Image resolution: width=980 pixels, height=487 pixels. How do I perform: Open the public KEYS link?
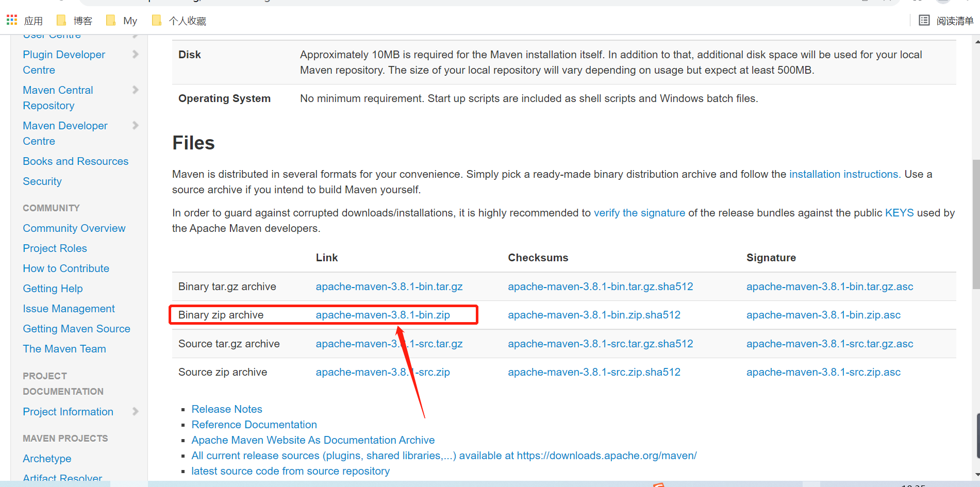pyautogui.click(x=899, y=213)
